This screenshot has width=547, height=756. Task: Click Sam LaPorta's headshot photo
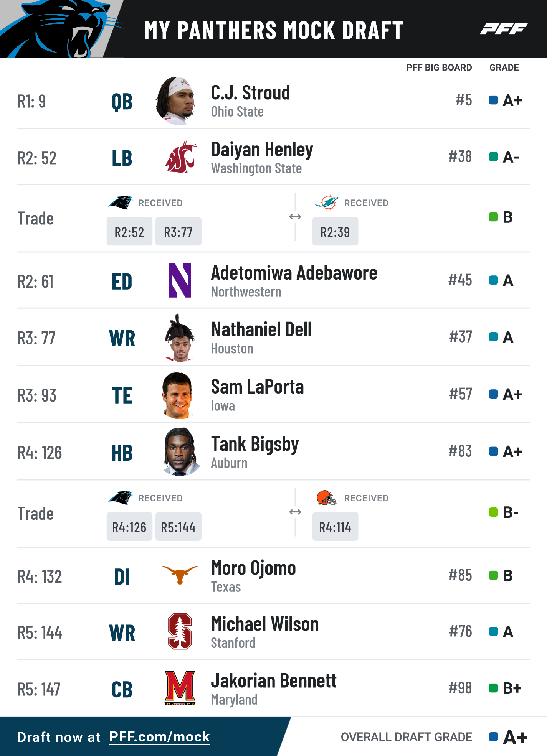point(177,395)
